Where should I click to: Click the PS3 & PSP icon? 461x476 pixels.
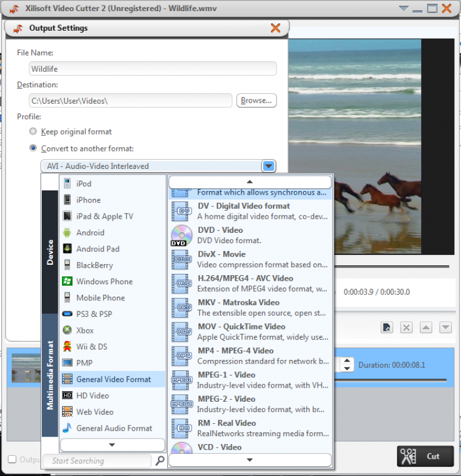67,314
